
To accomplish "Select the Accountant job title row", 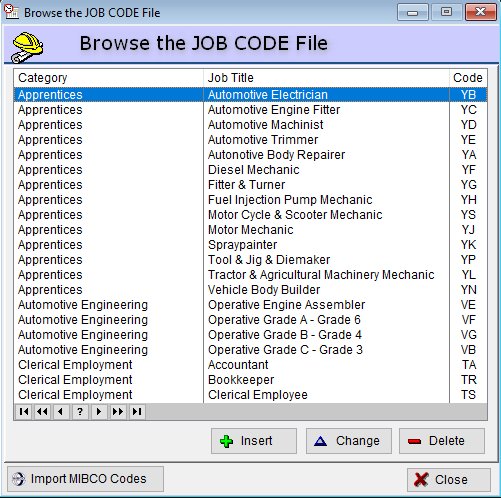I will (x=250, y=365).
